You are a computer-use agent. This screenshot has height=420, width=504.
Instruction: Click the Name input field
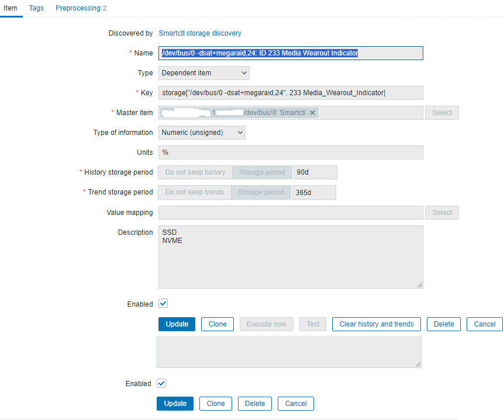click(291, 53)
